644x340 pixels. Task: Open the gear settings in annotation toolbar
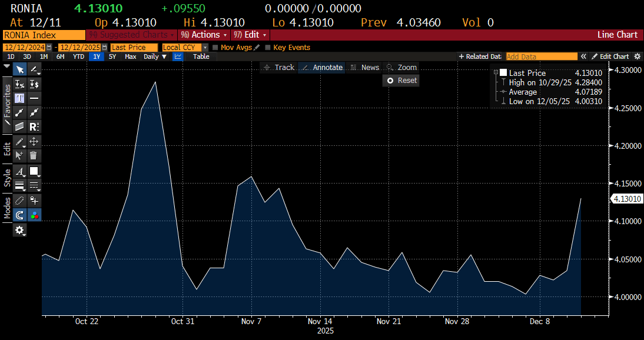point(20,231)
